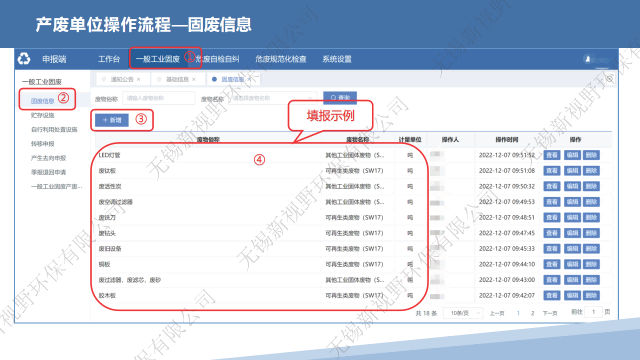The height and width of the screenshot is (360, 640).
Task: Click the 查询 search button
Action: point(340,98)
